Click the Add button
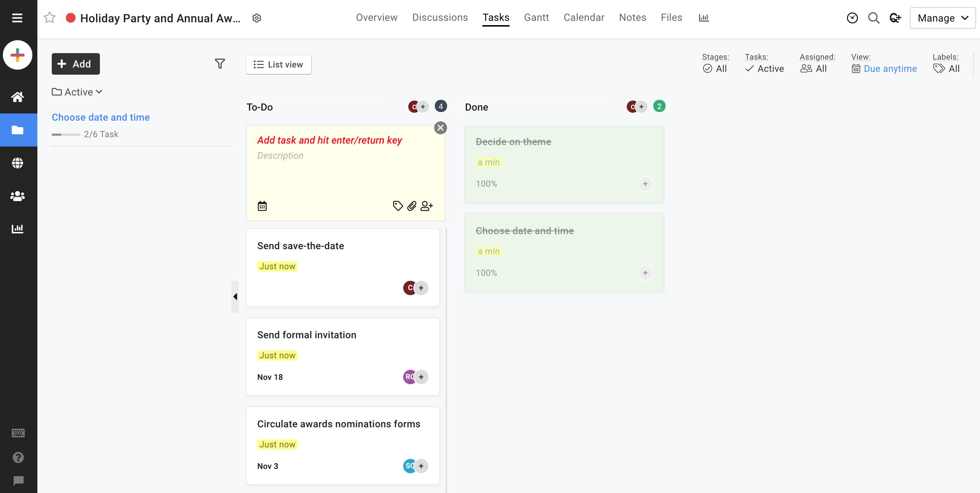Screen dimensions: 980x493 pos(75,64)
